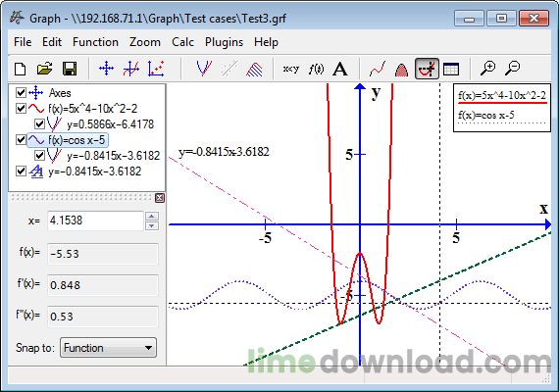This screenshot has width=559, height=392.
Task: Select the text label row y=-0.8415x-3.6182
Action: [x=95, y=171]
